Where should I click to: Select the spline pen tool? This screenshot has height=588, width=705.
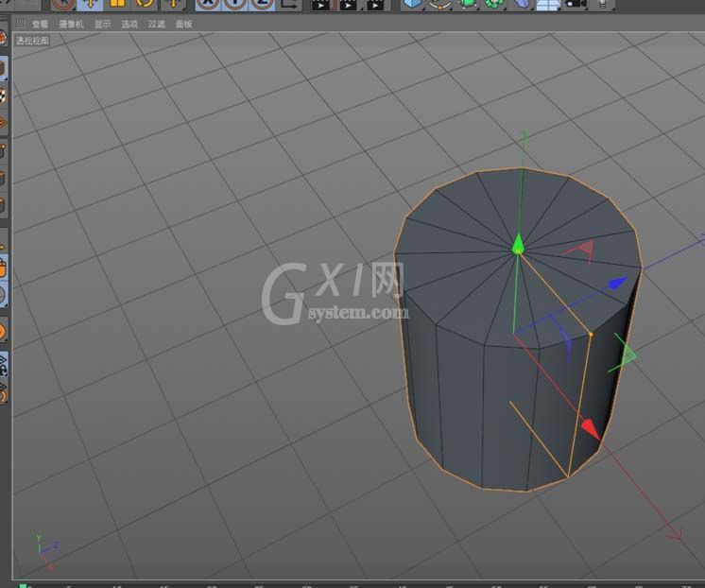[440, 4]
